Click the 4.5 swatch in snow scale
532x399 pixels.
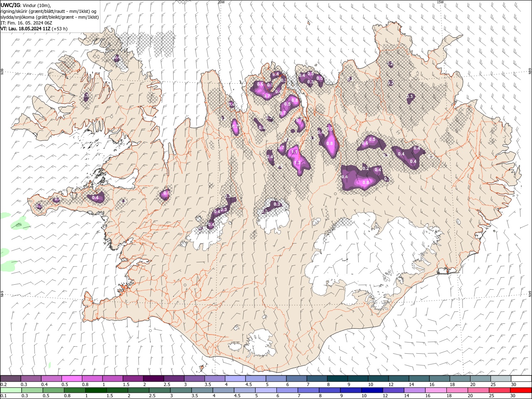256,378
